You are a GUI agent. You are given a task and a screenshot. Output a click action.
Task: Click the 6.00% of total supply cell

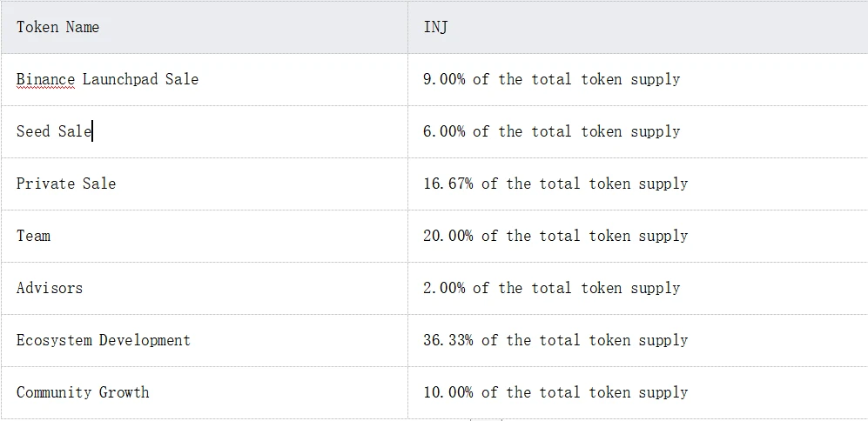[551, 131]
